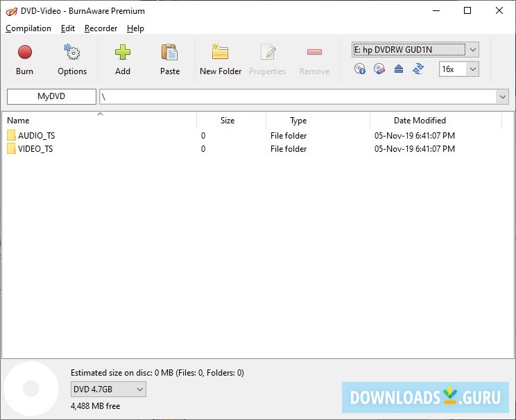This screenshot has height=420, width=516.
Task: Open the disc info icon
Action: (x=360, y=69)
